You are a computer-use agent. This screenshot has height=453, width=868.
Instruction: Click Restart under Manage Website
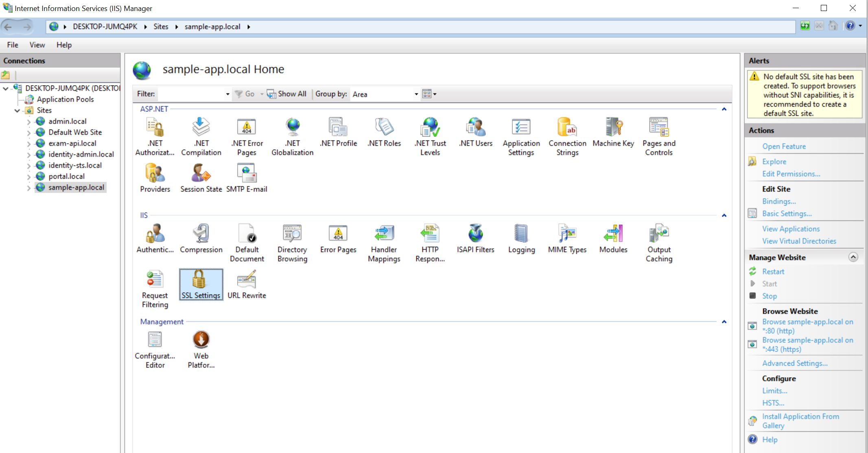(773, 271)
